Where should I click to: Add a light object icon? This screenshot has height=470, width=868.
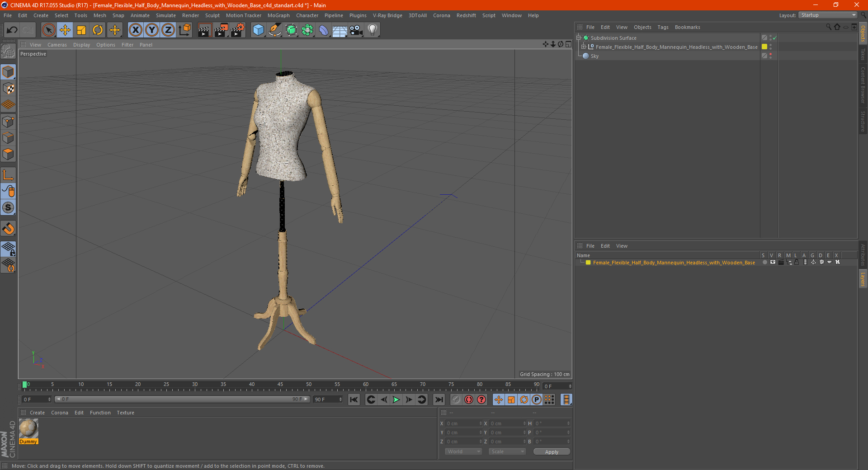coord(372,30)
